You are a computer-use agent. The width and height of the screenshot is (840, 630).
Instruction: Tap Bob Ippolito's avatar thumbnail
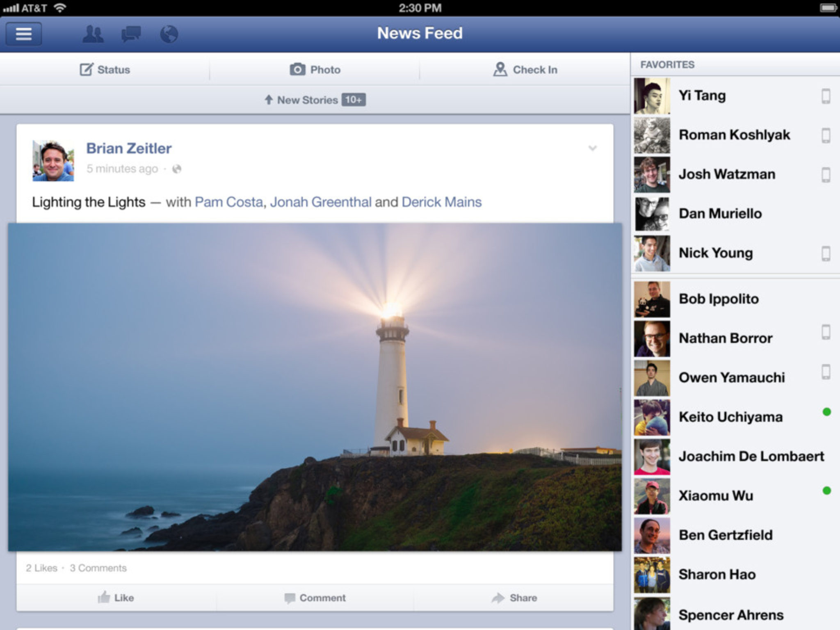click(x=652, y=299)
